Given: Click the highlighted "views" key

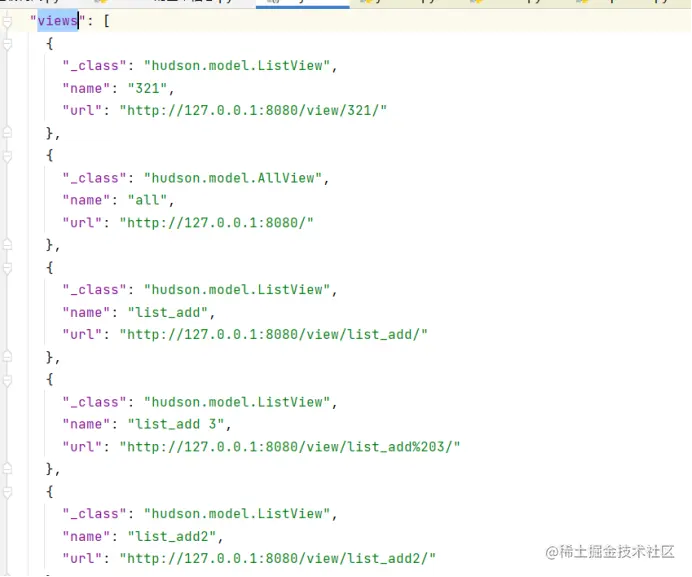Looking at the screenshot, I should pos(57,21).
